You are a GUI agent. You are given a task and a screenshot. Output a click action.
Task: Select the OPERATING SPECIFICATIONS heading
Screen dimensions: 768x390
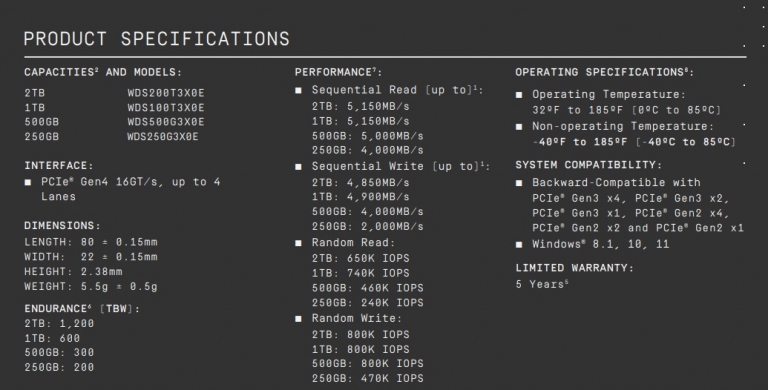(604, 72)
